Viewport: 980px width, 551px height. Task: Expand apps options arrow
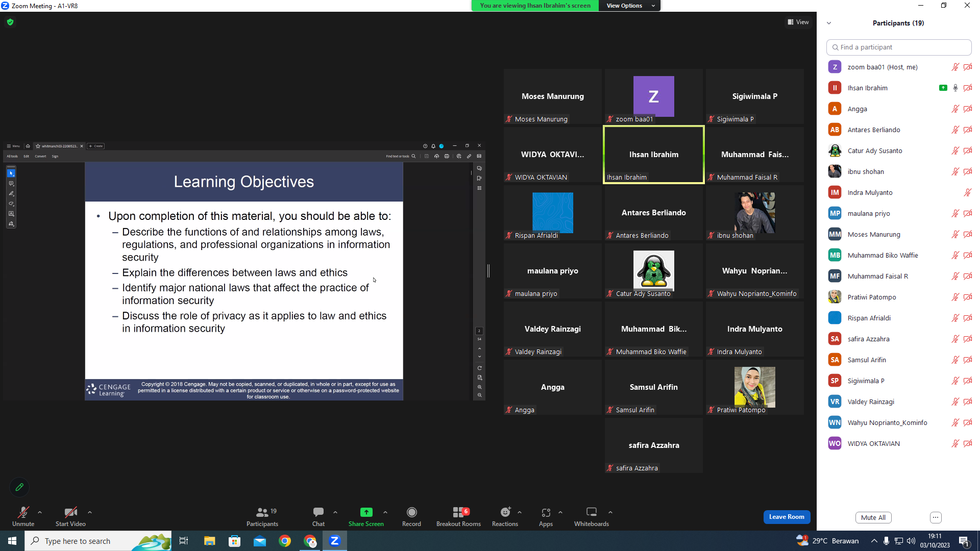(560, 512)
